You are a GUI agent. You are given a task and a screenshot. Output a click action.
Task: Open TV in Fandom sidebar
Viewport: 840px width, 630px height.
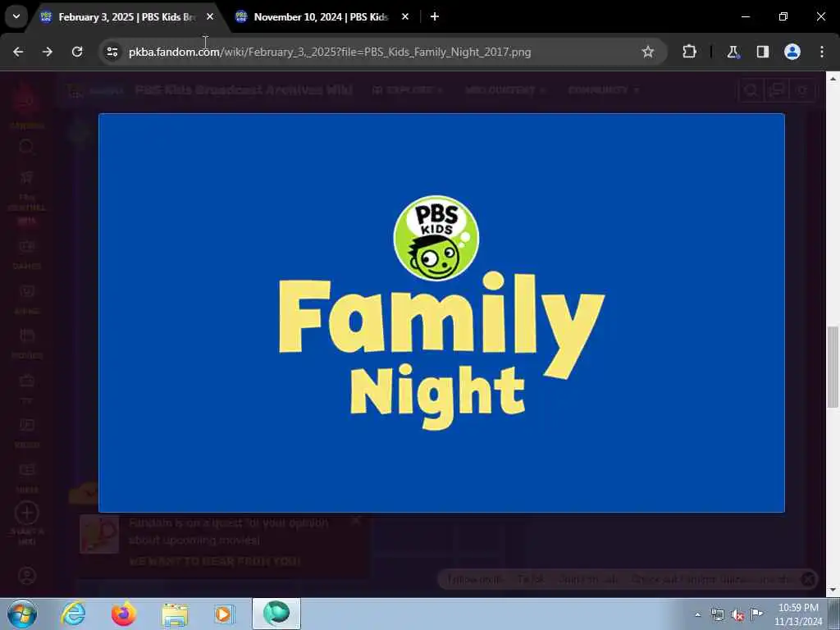27,388
